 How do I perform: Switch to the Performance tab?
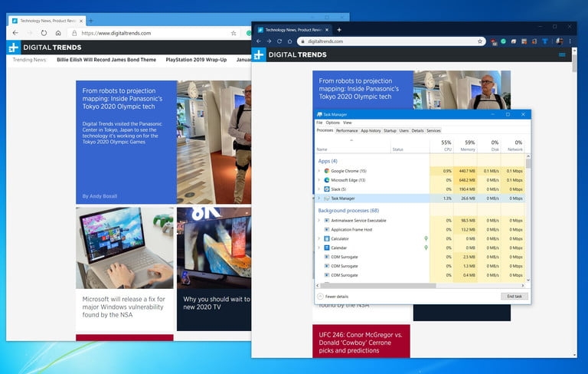click(x=347, y=131)
